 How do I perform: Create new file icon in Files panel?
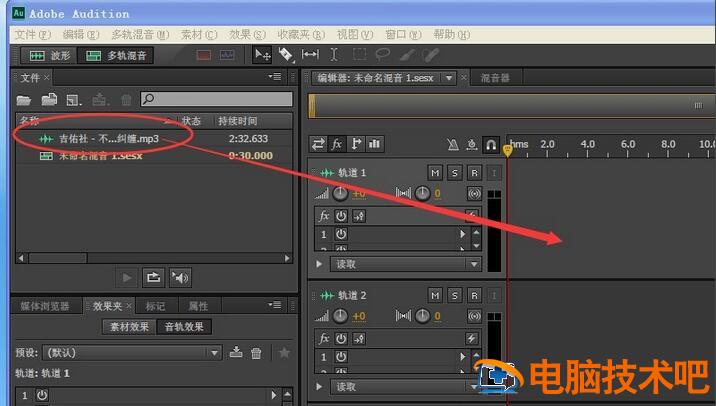[74, 100]
